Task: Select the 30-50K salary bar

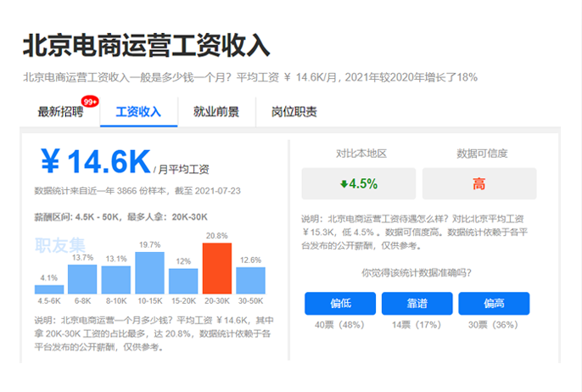Action: (x=250, y=280)
